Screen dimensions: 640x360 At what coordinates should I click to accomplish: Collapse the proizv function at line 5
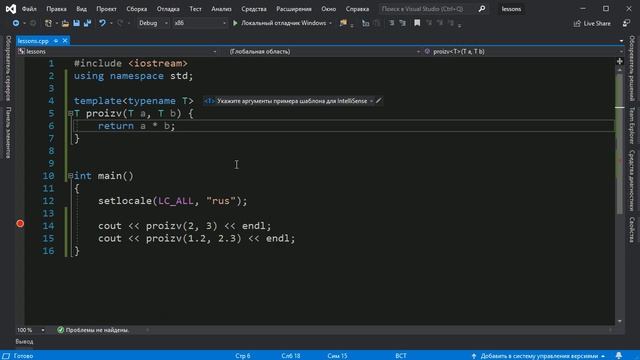71,113
